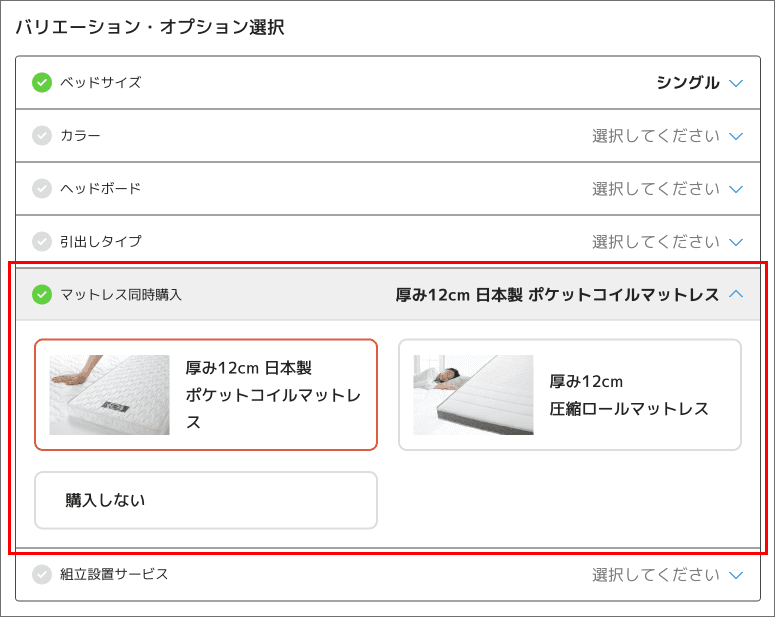Click the pocket coil mattress thumbnail image

coord(110,395)
